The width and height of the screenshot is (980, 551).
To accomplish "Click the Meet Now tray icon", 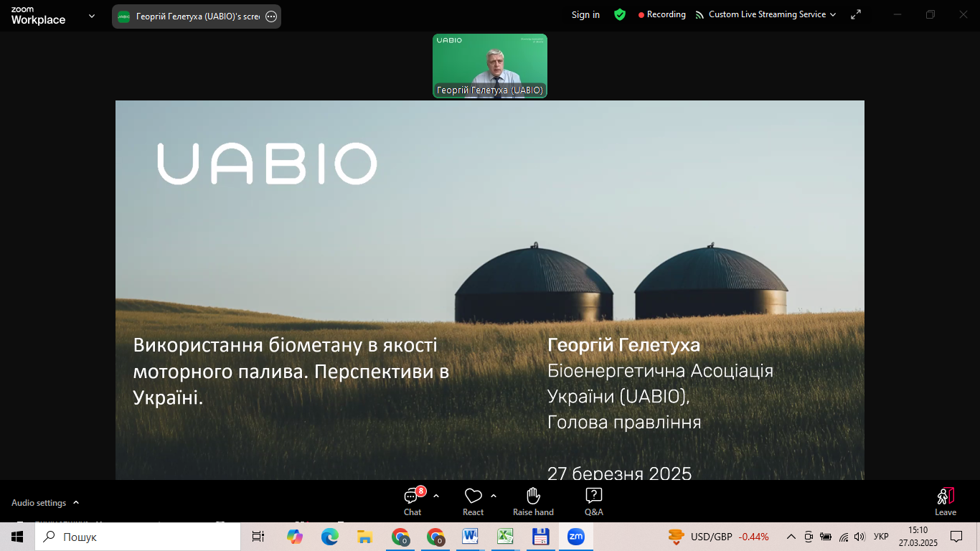I will 809,537.
